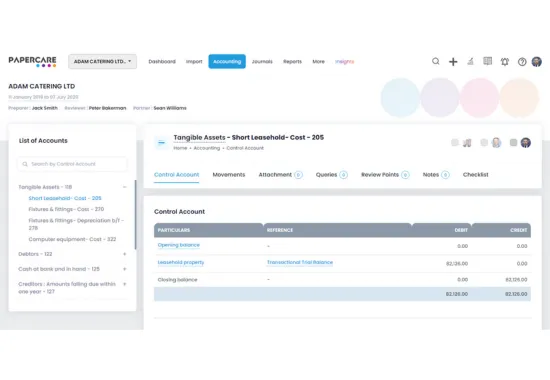The image size is (550, 380).
Task: Select Fixtures & fittings- Depreciation b/f - 278
Action: point(76,224)
